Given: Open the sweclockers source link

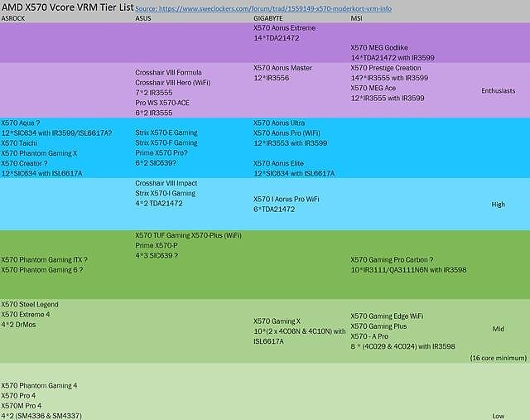Looking at the screenshot, I should (263, 9).
